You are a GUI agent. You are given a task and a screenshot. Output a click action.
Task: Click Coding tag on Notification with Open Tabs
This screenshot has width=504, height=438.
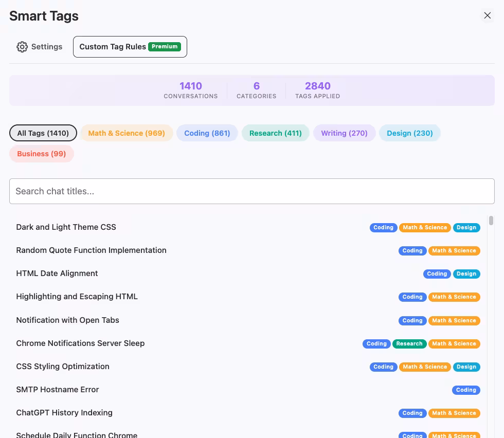pos(412,320)
